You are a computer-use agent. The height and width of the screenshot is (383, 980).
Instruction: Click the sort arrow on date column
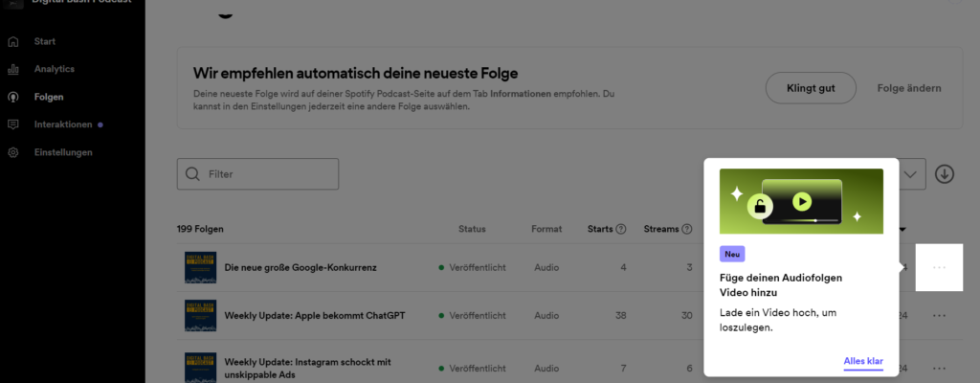click(902, 229)
